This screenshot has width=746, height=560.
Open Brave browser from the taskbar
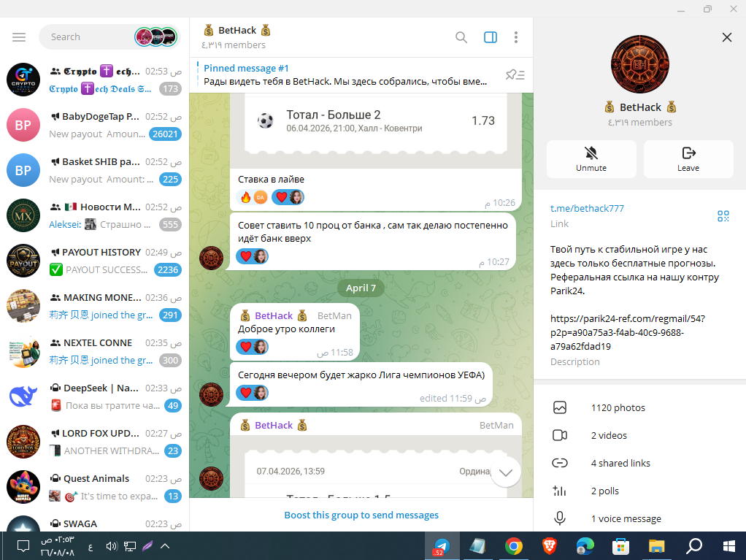[550, 546]
